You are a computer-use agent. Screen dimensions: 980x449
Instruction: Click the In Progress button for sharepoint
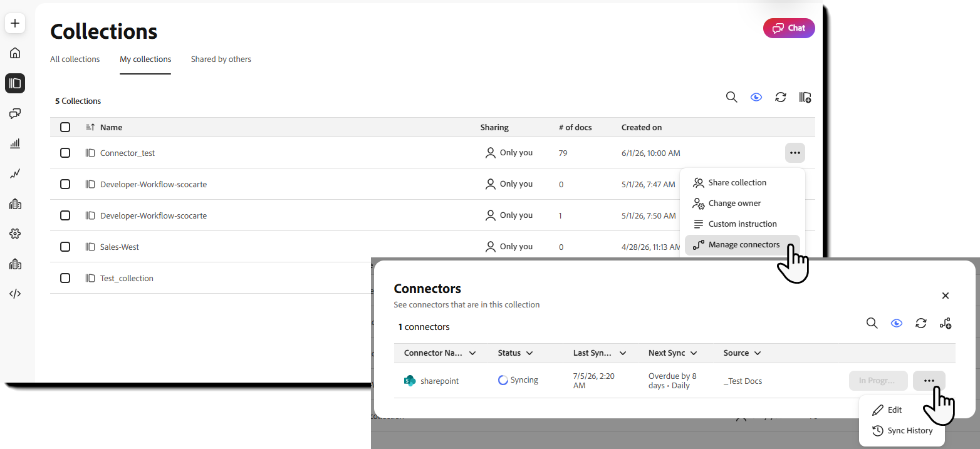pyautogui.click(x=878, y=381)
